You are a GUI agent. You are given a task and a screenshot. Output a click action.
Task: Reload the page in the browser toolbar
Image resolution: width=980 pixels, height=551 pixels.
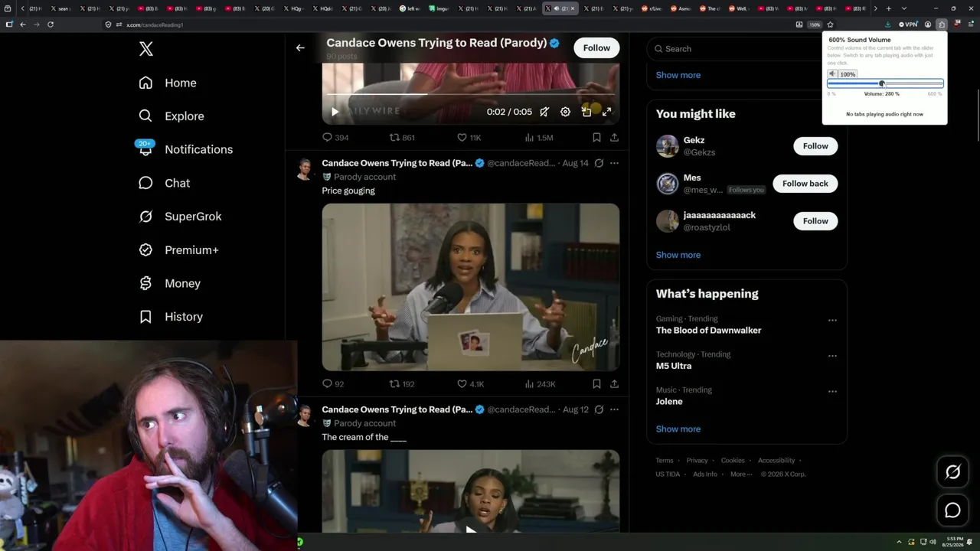tap(51, 24)
